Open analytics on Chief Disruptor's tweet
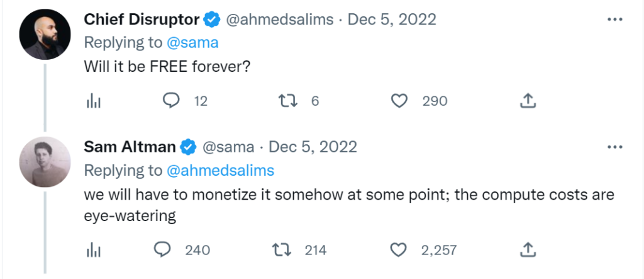 click(x=93, y=101)
